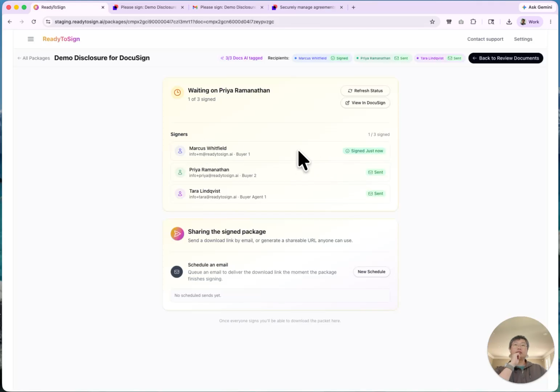This screenshot has height=392, width=560.
Task: Close the Gmail Please sign tab
Action: 262,7
